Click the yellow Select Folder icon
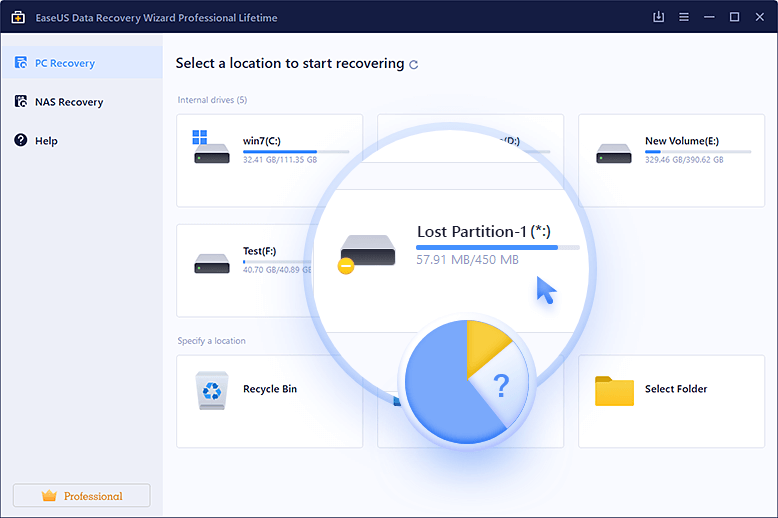The width and height of the screenshot is (778, 518). (614, 390)
